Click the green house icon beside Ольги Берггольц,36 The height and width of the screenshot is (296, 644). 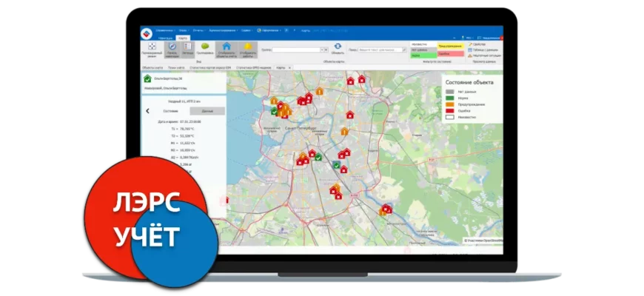click(147, 78)
